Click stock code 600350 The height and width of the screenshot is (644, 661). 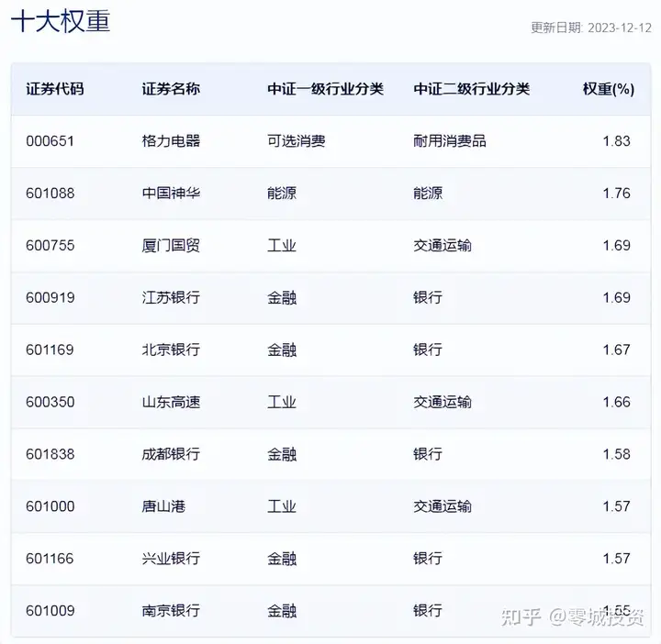50,402
